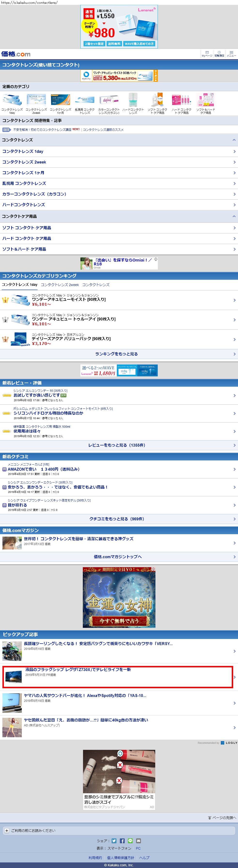This screenshot has width=238, height=868.
Task: Open the ハード コンタクト ケア用品 list row
Action: tap(119, 238)
